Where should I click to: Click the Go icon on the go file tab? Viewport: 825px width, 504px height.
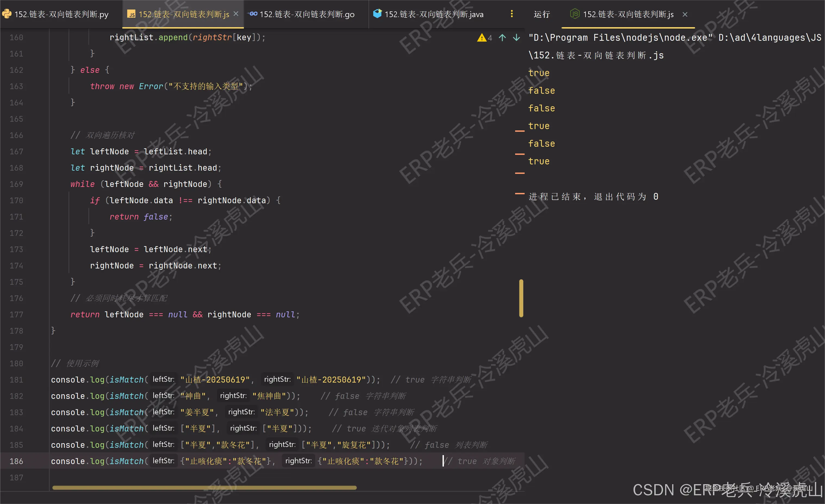[x=253, y=14]
